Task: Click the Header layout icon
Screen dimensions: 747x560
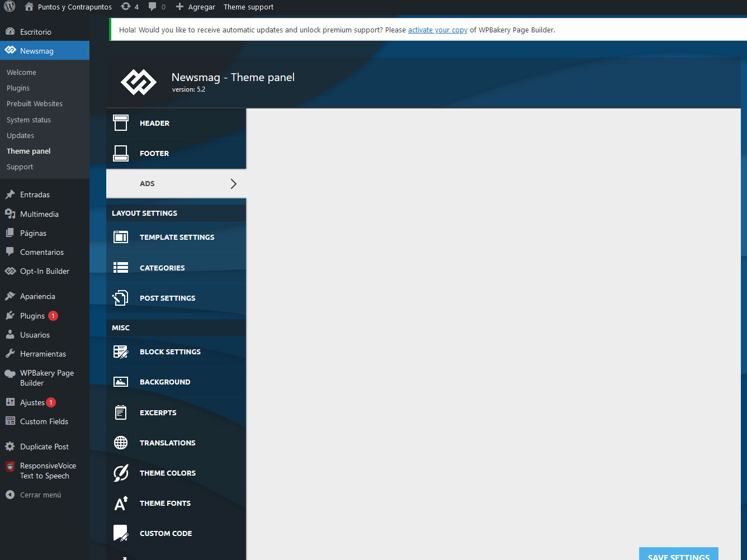Action: pos(121,123)
